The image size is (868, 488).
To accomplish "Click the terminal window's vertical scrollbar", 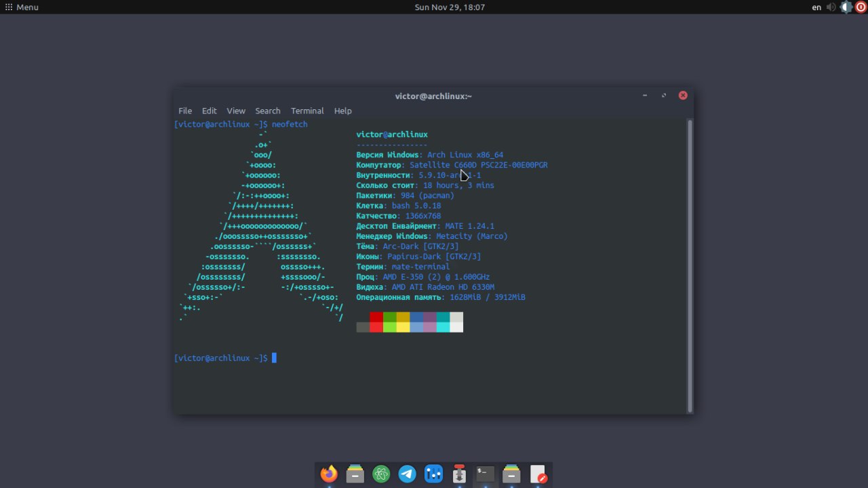I will [690, 265].
